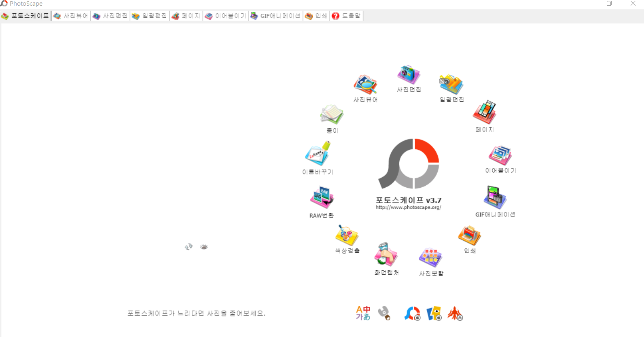Open the 종이 paper print icon
Image resolution: width=644 pixels, height=337 pixels.
click(332, 114)
